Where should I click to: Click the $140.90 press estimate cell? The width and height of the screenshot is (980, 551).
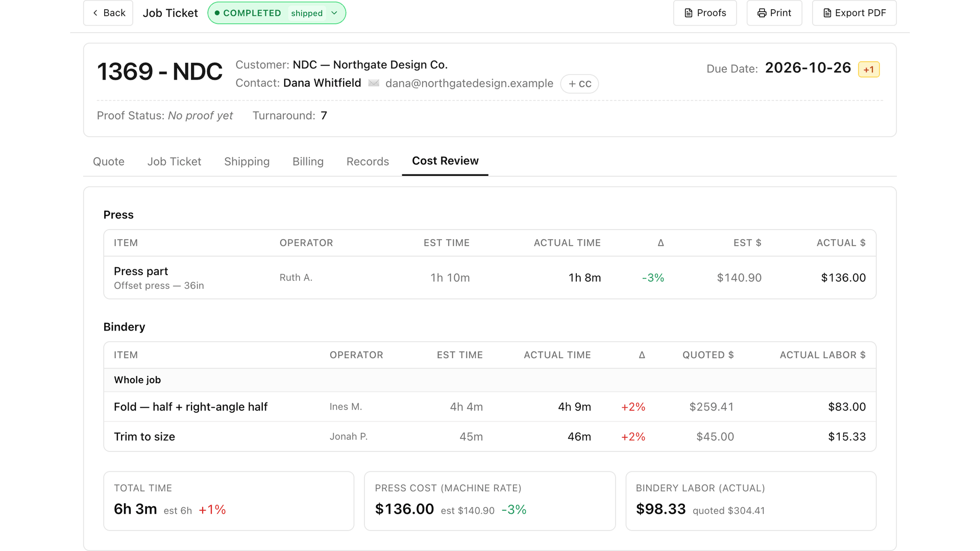pyautogui.click(x=739, y=278)
